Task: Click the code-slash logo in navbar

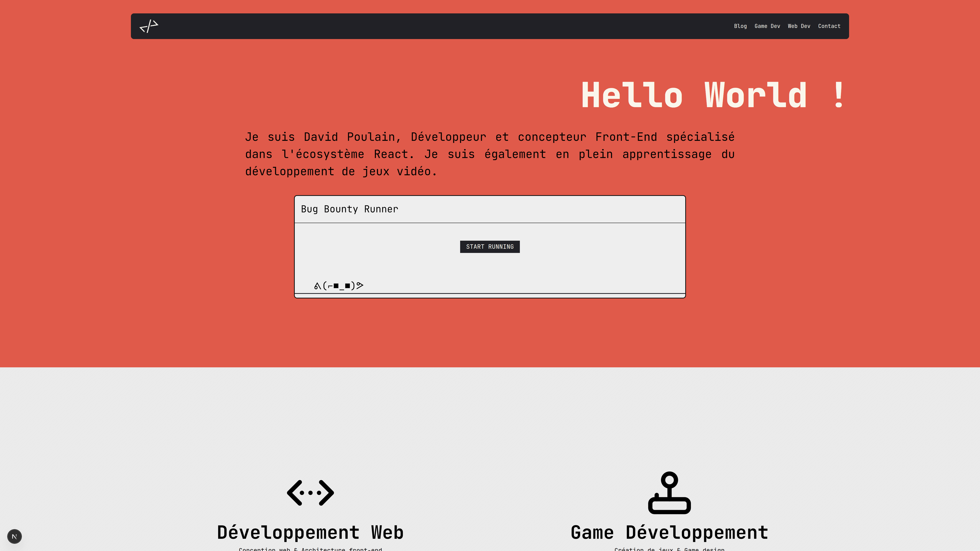Action: click(149, 26)
